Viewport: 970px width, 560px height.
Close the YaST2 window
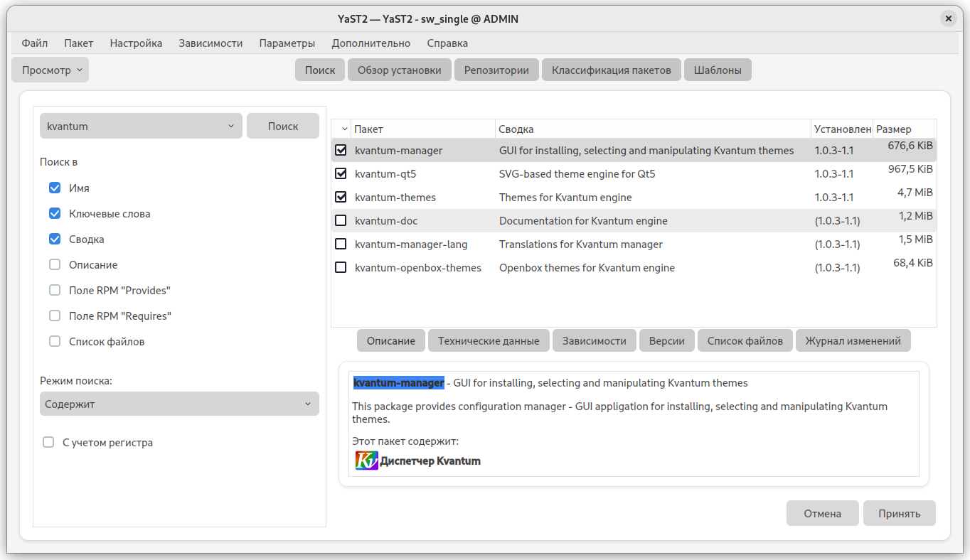pyautogui.click(x=949, y=19)
